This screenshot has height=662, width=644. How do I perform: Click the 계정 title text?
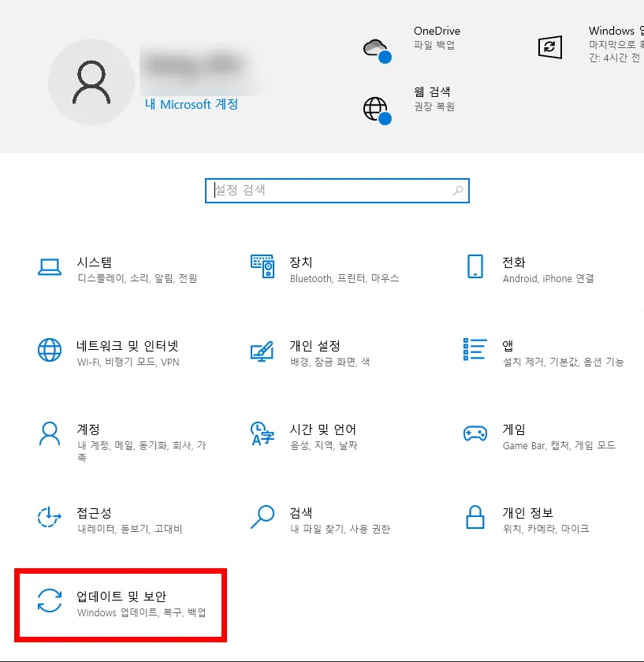pos(88,430)
